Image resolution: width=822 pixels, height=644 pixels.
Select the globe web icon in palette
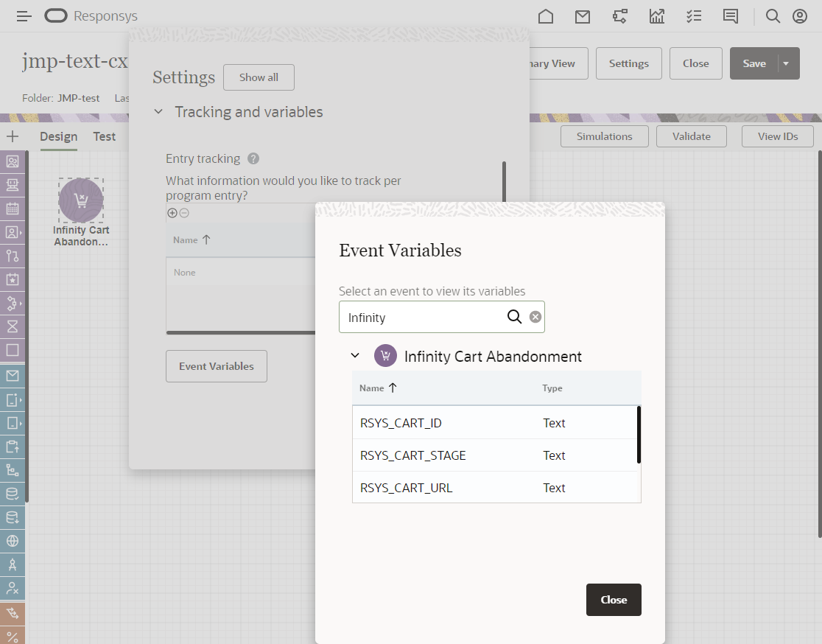point(13,541)
